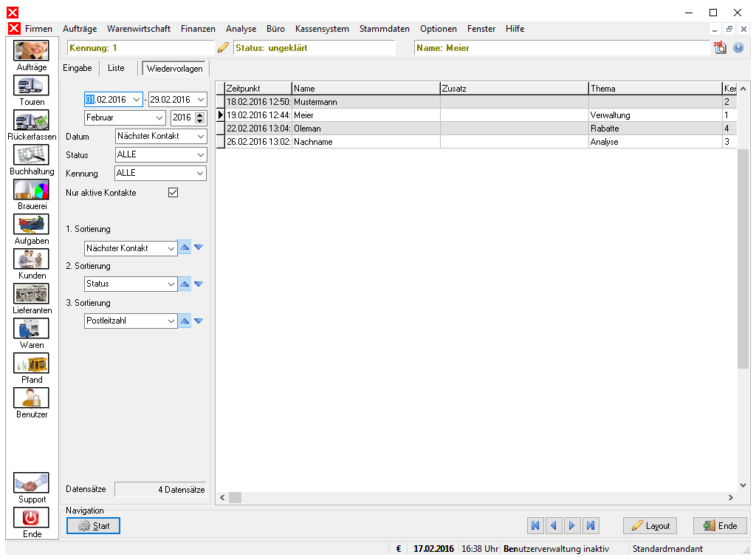Open the Buchhaltung sidebar icon
The height and width of the screenshot is (560, 756).
click(x=31, y=155)
